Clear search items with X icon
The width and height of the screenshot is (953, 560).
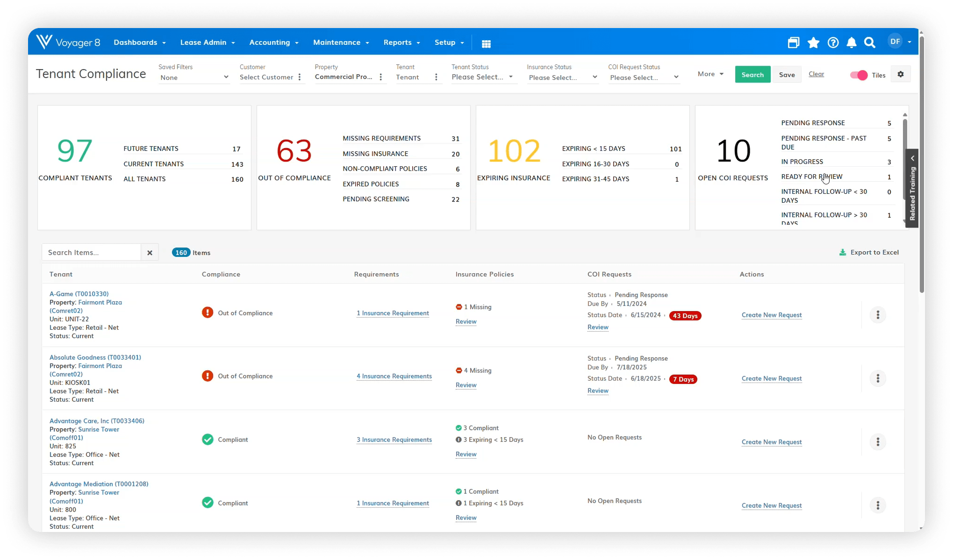click(150, 253)
